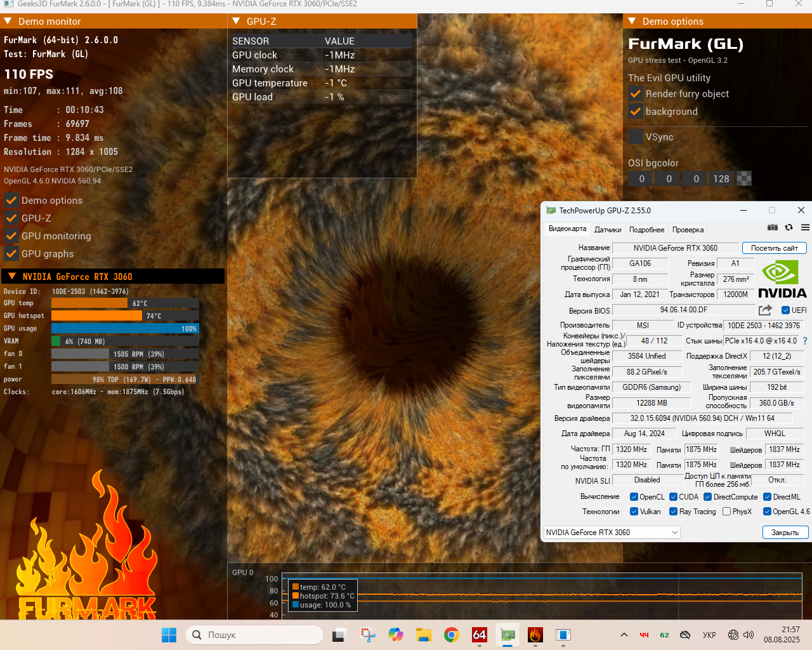Switch to the Подробнее tab
The width and height of the screenshot is (812, 650).
(x=646, y=230)
